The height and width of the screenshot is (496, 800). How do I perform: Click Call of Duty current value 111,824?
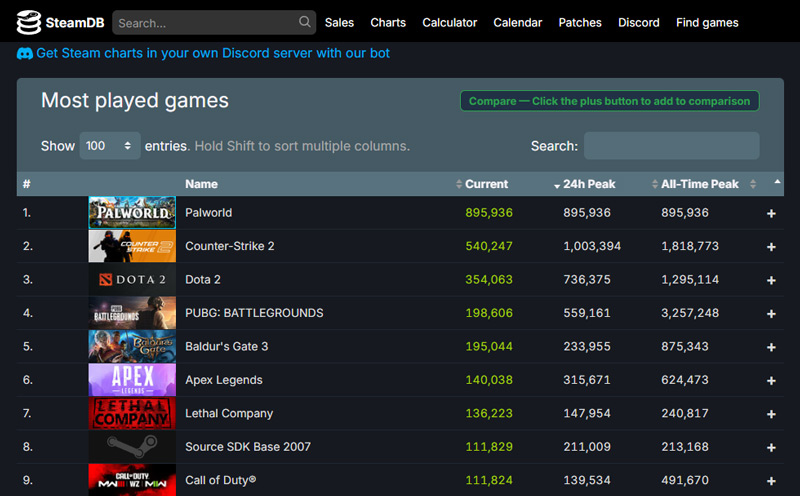489,480
